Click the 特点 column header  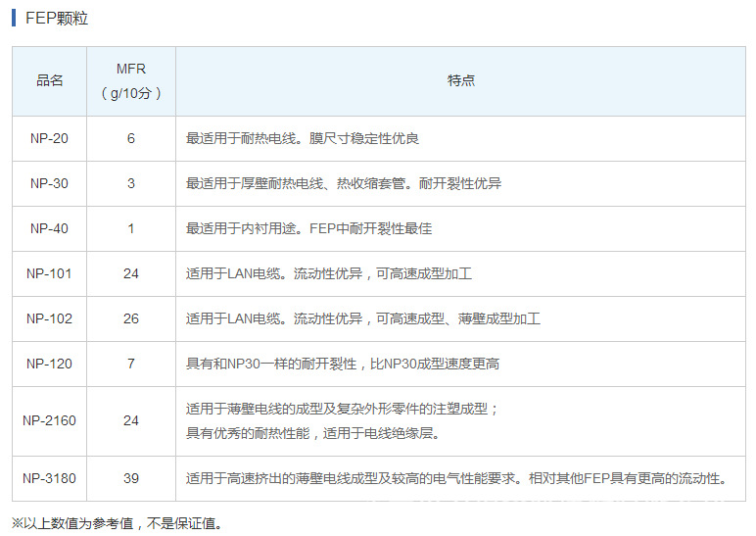[460, 80]
